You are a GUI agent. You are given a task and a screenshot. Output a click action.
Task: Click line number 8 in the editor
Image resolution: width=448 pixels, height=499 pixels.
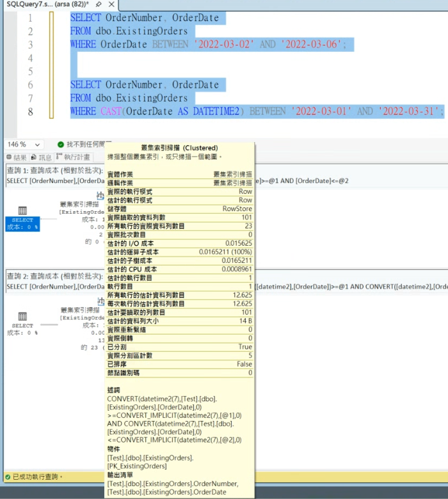coord(30,112)
